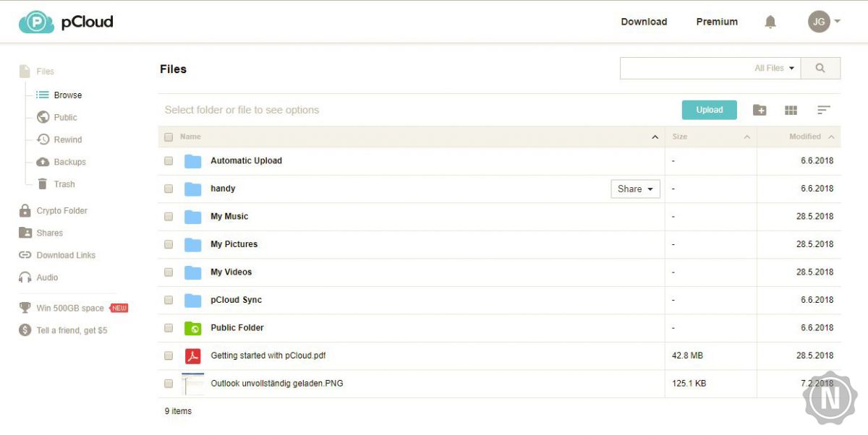This screenshot has width=868, height=435.
Task: Click the Trash bin icon
Action: 43,184
